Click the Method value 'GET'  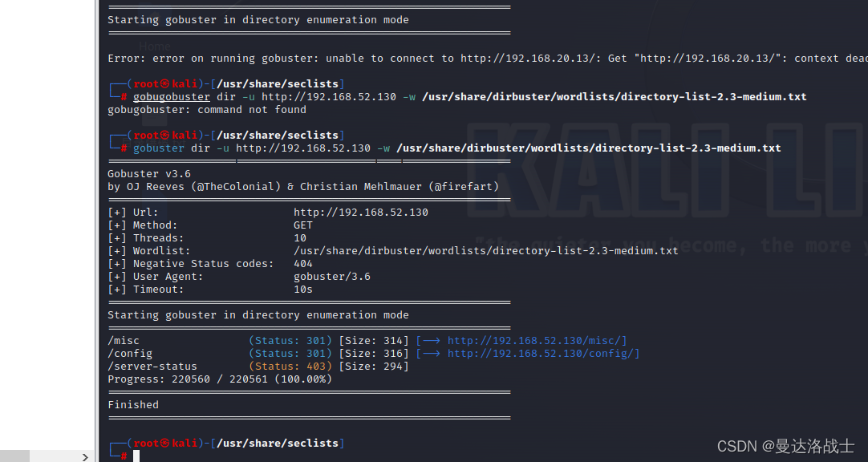tap(302, 225)
